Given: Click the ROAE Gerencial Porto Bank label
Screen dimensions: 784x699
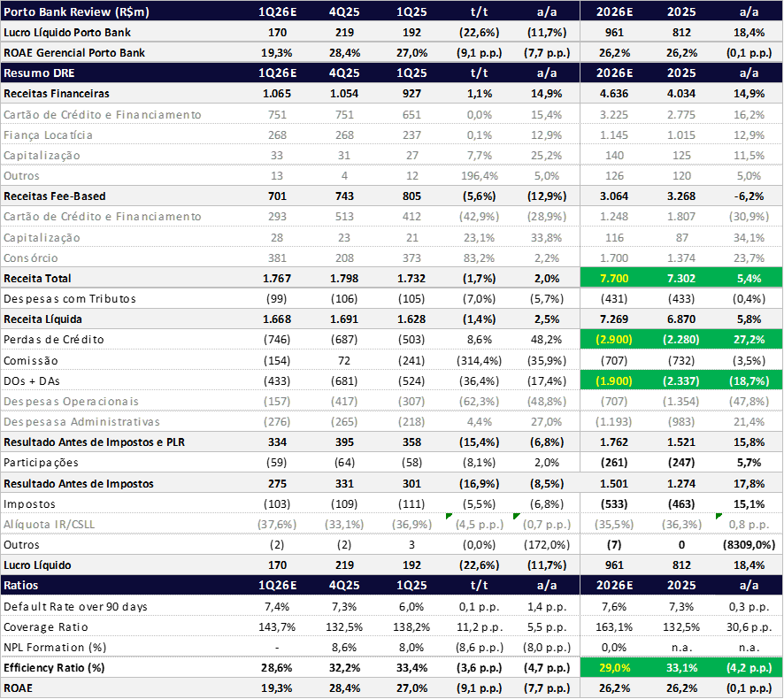Looking at the screenshot, I should click(x=73, y=52).
